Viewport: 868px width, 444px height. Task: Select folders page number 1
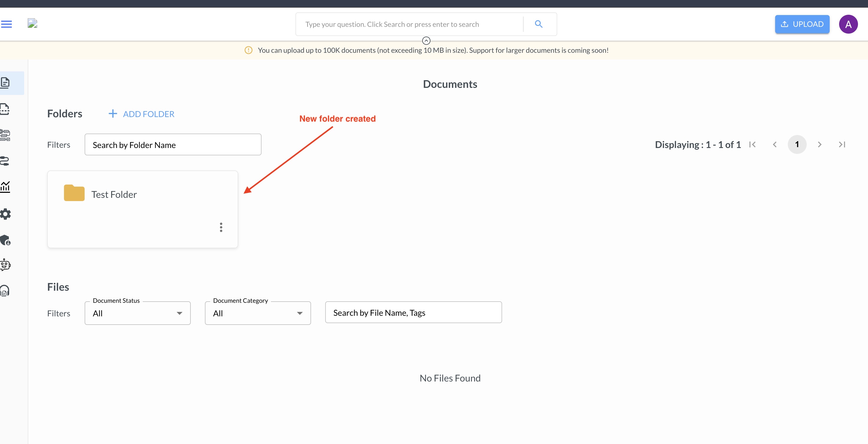coord(797,144)
